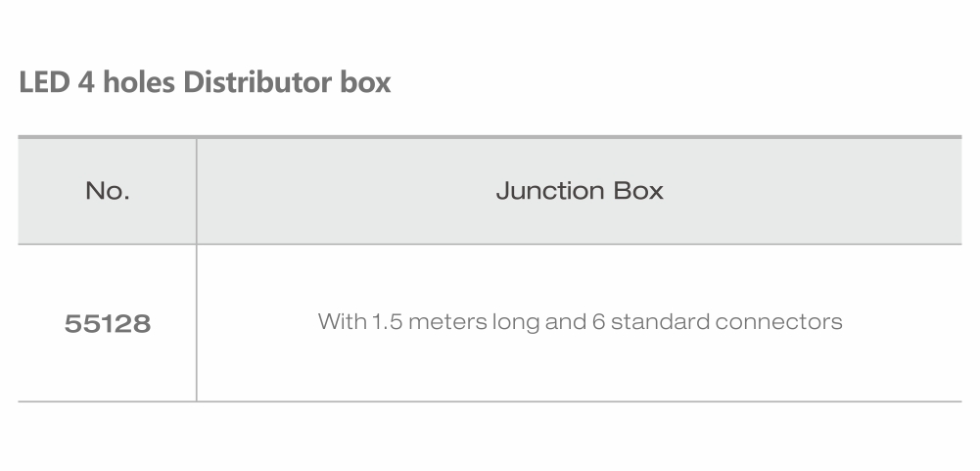Click the LED 4 holes Distributor box heading
Image resolution: width=980 pixels, height=471 pixels.
coord(205,82)
